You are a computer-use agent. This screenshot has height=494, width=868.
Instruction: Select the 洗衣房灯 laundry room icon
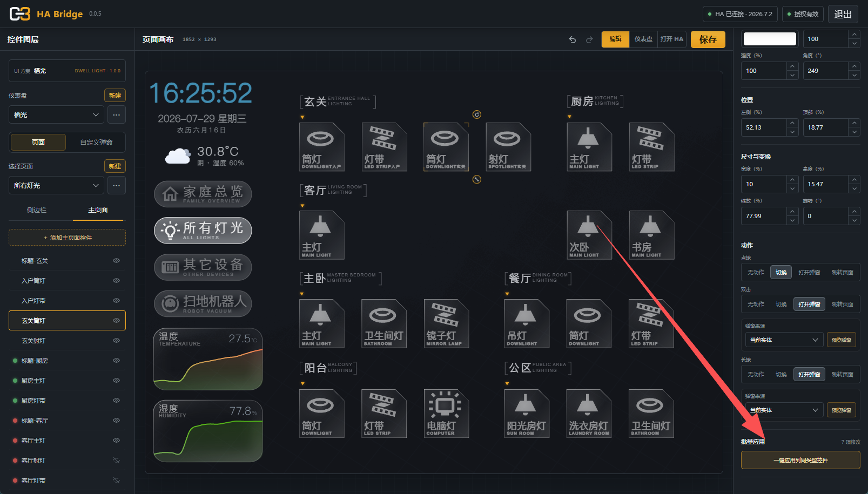[589, 413]
